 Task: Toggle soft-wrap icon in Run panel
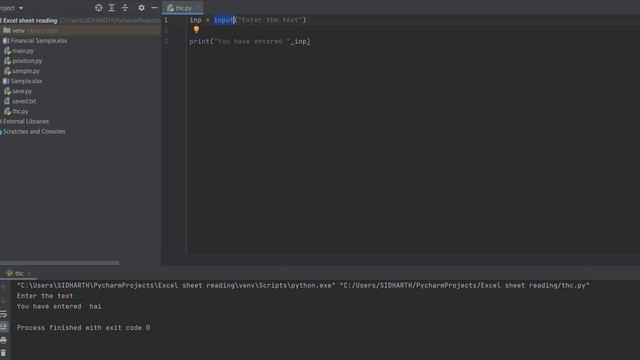point(4,314)
